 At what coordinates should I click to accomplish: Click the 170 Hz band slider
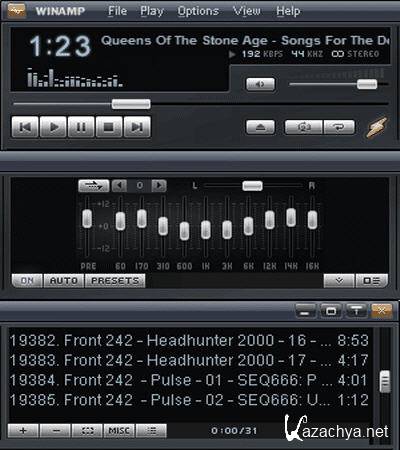[142, 219]
